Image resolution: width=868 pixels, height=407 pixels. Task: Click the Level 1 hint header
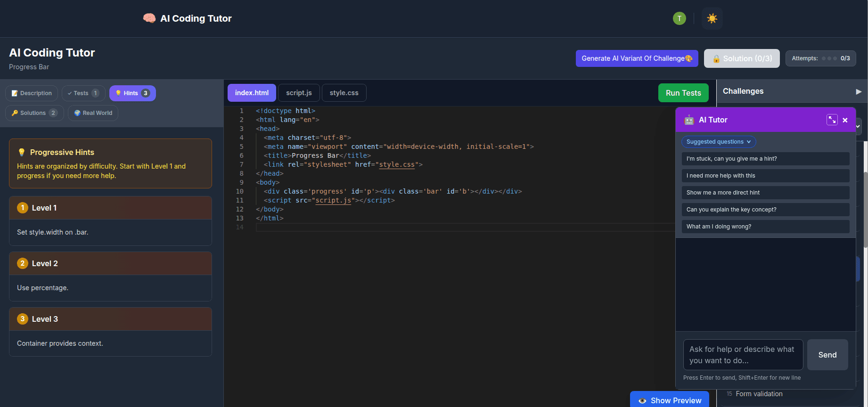tap(110, 208)
